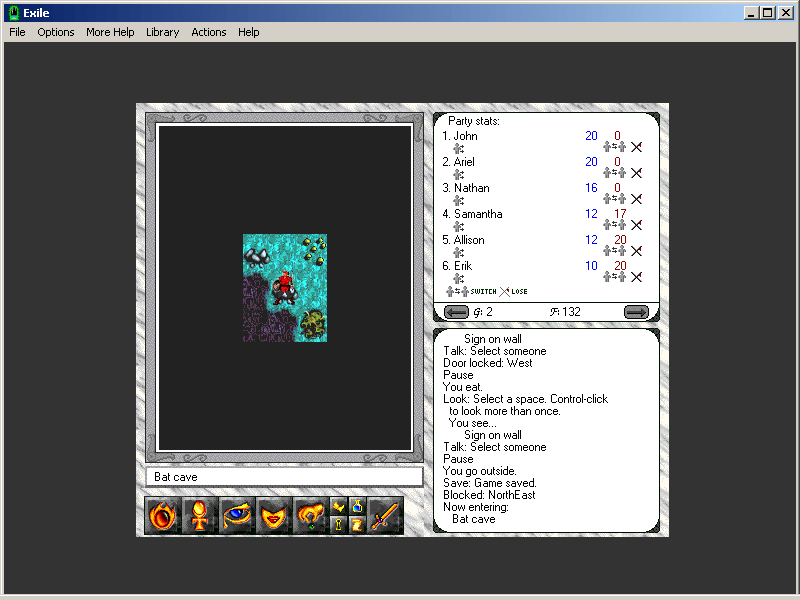Click the gold count "G: 2"
Screen dimensions: 800x600
[483, 312]
